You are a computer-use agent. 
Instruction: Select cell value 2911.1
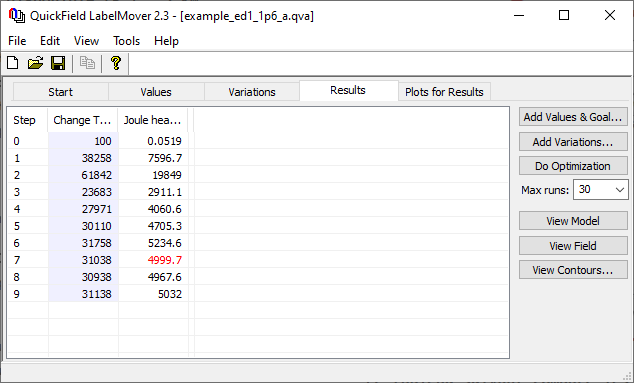(x=165, y=192)
